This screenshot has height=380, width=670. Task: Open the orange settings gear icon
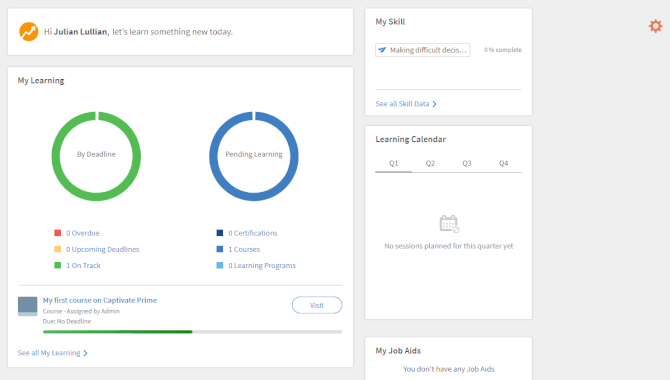[655, 26]
